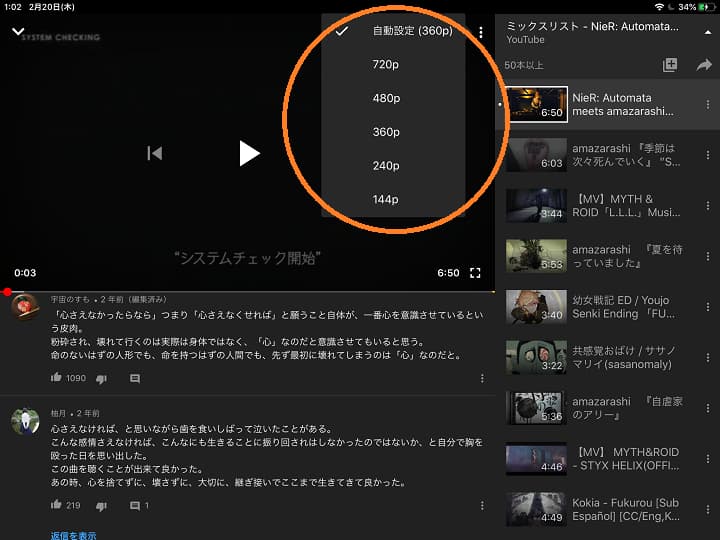Save playlist with add-to-library icon
The height and width of the screenshot is (540, 720).
click(670, 65)
